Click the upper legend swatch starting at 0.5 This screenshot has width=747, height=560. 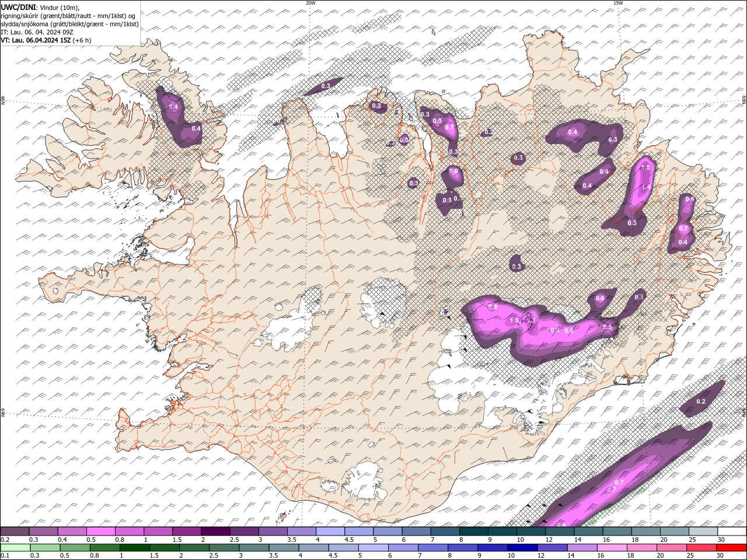pos(100,531)
